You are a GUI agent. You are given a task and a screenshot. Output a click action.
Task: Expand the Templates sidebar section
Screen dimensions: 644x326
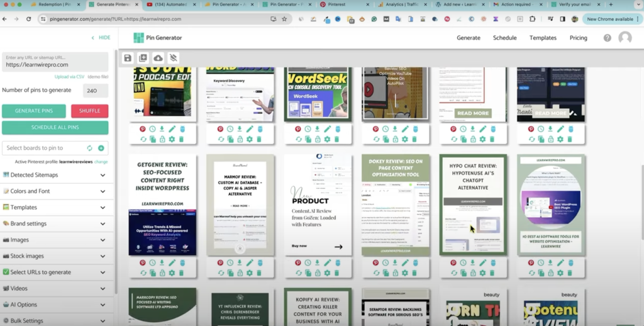[x=55, y=207]
